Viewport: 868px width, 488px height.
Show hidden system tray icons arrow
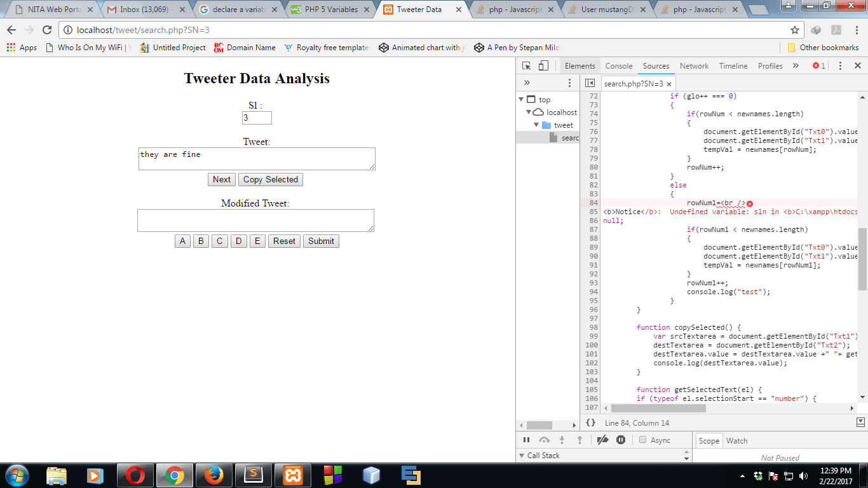tap(742, 475)
